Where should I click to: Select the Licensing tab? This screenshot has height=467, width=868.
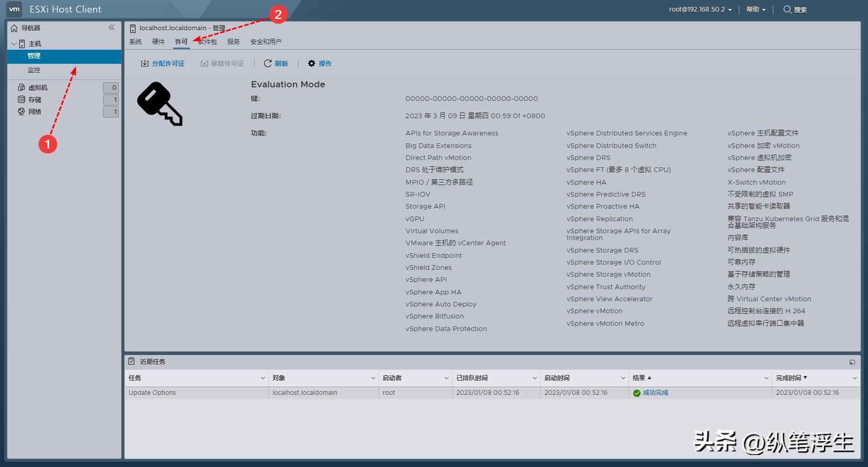[x=181, y=42]
